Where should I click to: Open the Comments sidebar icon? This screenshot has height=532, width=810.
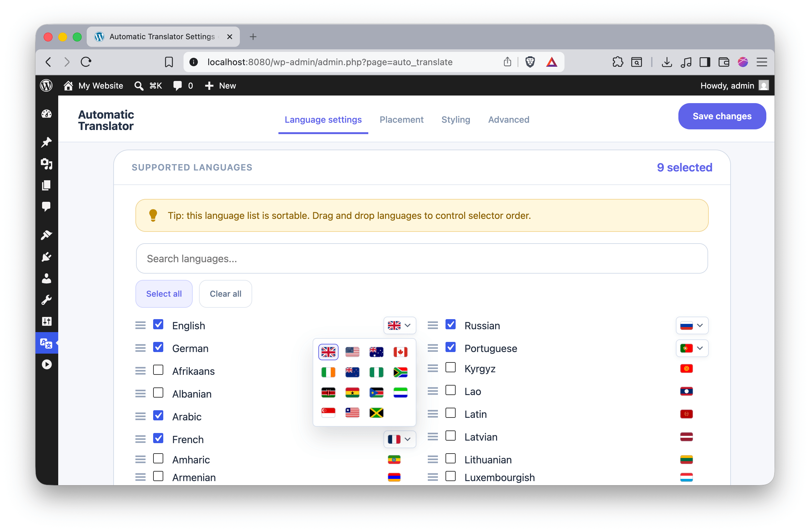pyautogui.click(x=47, y=207)
